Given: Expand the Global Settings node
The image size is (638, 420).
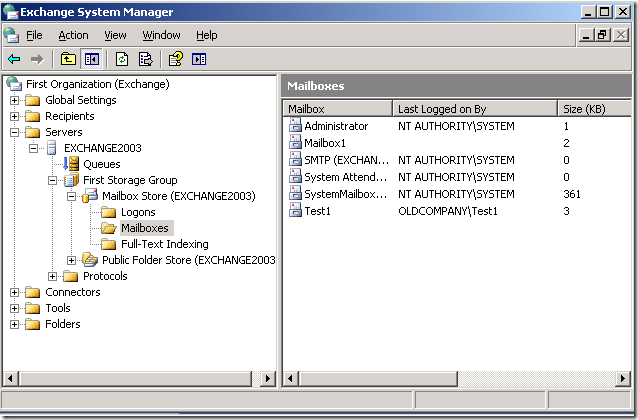Looking at the screenshot, I should 14,100.
